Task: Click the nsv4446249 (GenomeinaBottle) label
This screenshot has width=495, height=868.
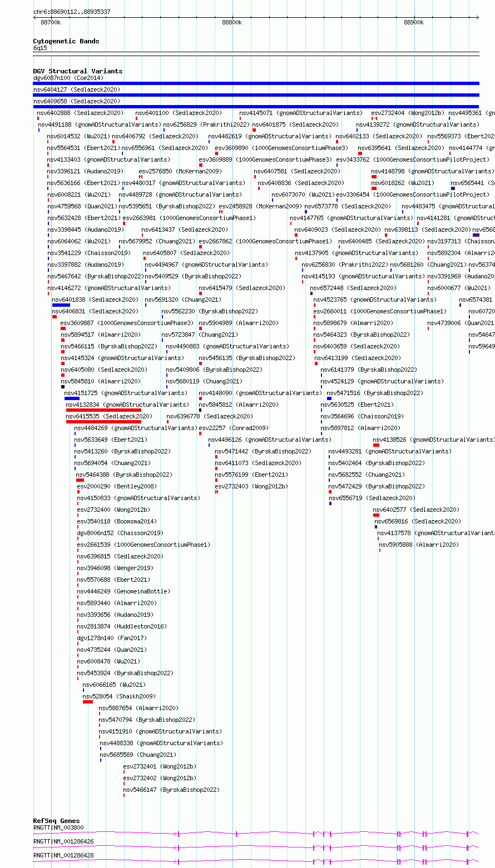Action: (x=123, y=591)
